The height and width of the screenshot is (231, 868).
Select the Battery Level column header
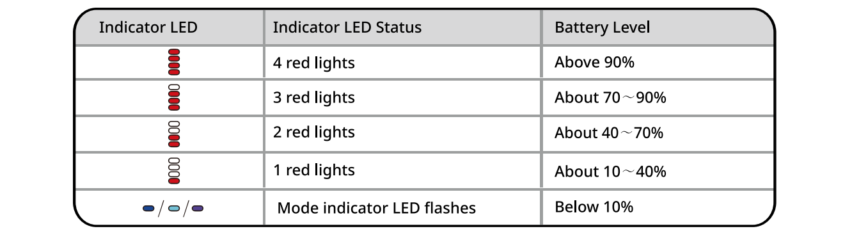point(602,28)
